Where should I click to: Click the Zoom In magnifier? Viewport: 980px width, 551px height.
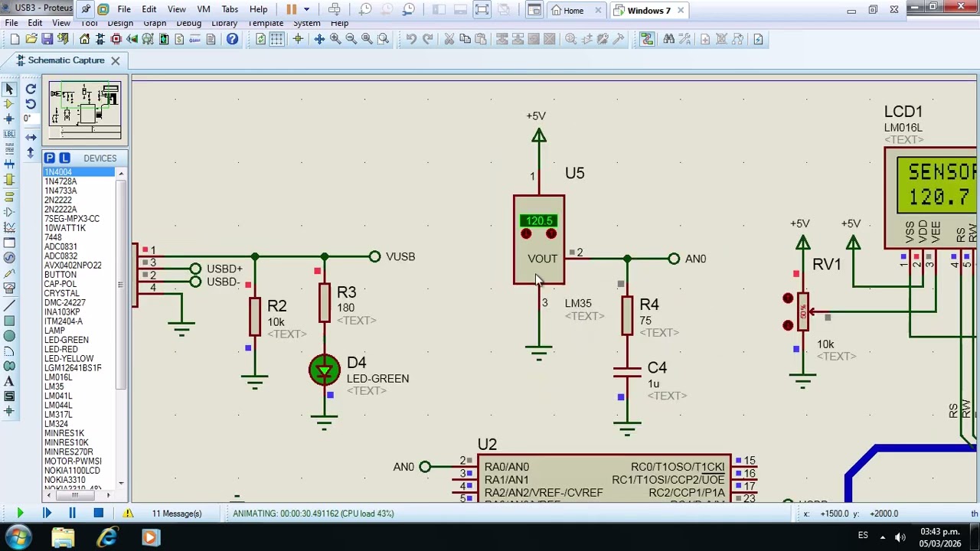[x=335, y=39]
